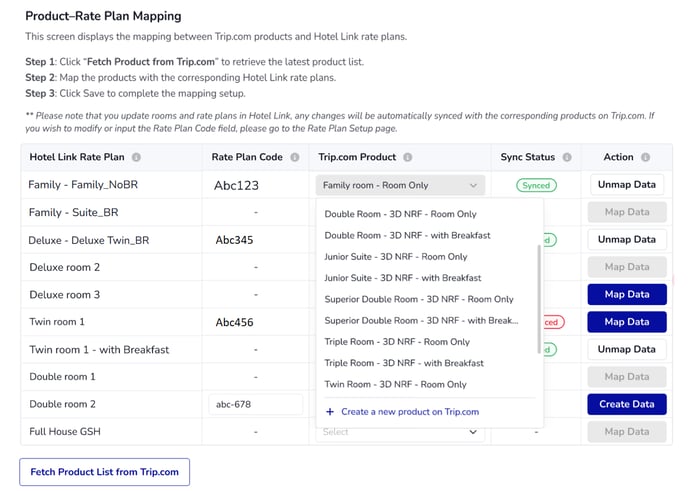688x491 pixels.
Task: Open the Select dropdown for Full House GSH
Action: click(x=401, y=432)
